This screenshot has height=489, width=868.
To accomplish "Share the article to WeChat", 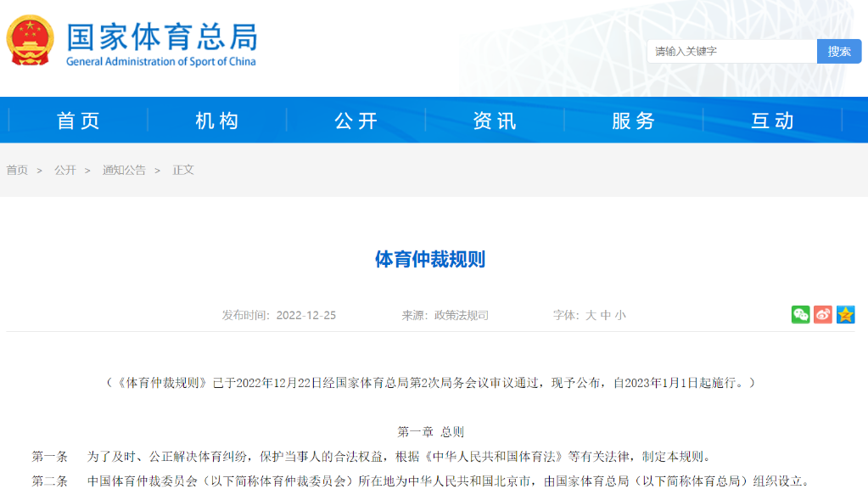I will coord(800,314).
